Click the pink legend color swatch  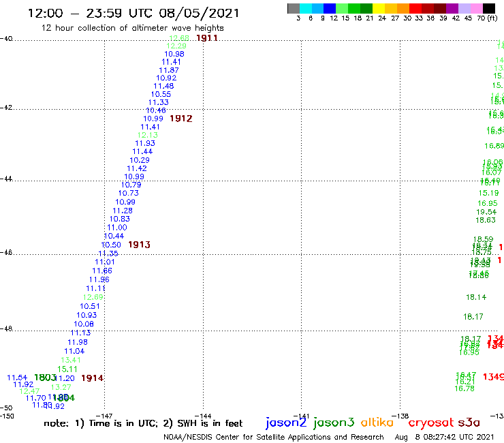pos(476,8)
